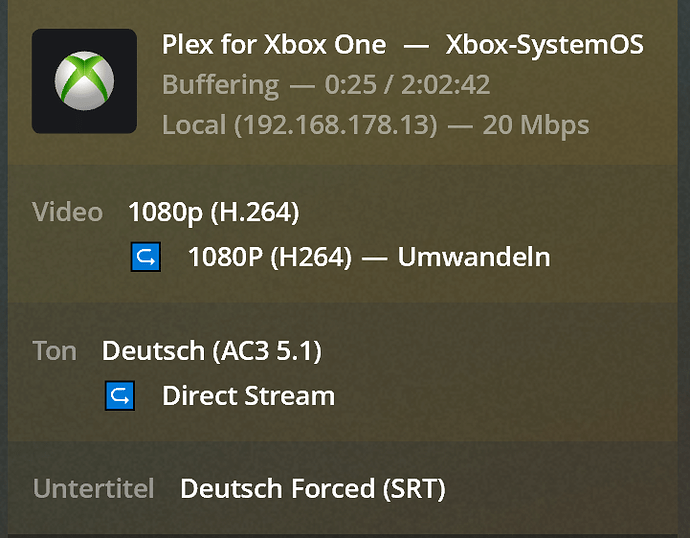Click the Xbox-SystemOS device name
The height and width of the screenshot is (538, 690).
544,45
